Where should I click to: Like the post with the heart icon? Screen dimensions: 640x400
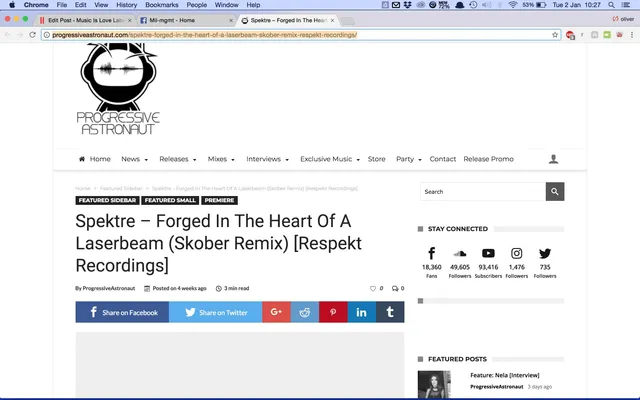tap(373, 288)
